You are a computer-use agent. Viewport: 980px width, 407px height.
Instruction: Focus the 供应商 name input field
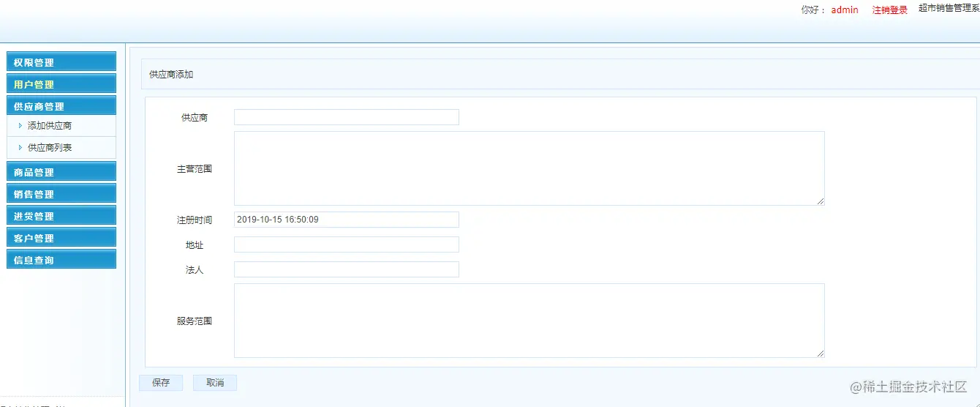click(347, 117)
